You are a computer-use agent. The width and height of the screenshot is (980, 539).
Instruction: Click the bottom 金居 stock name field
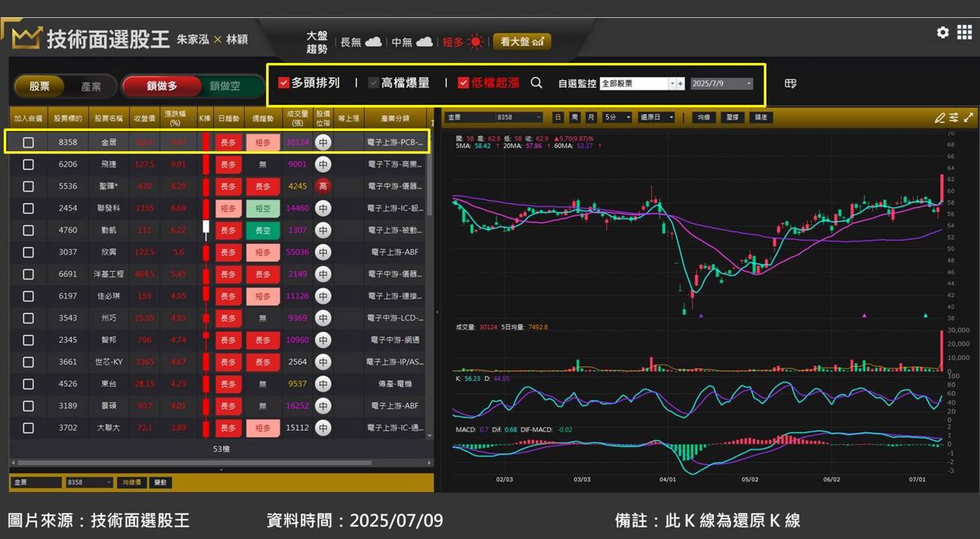36,483
